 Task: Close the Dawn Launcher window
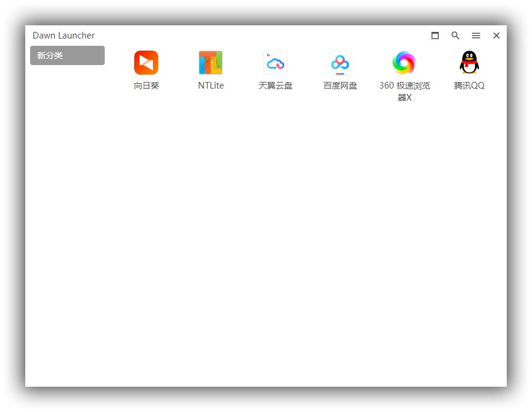coord(496,36)
